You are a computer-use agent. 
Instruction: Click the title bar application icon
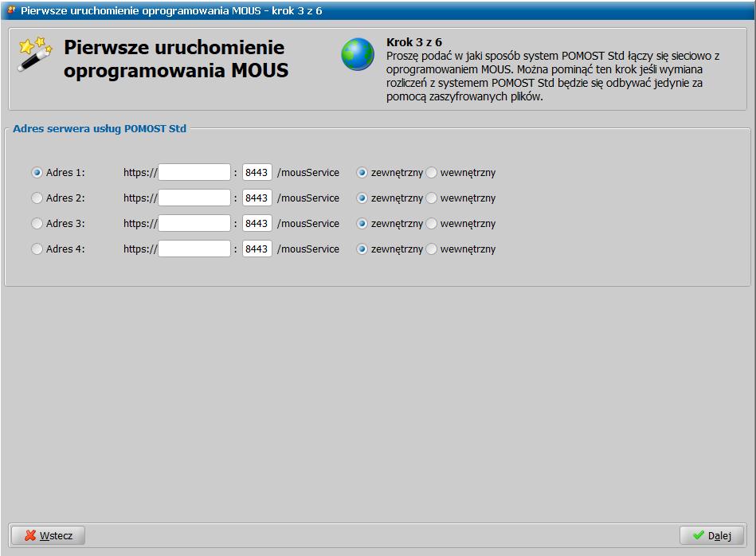tap(12, 10)
